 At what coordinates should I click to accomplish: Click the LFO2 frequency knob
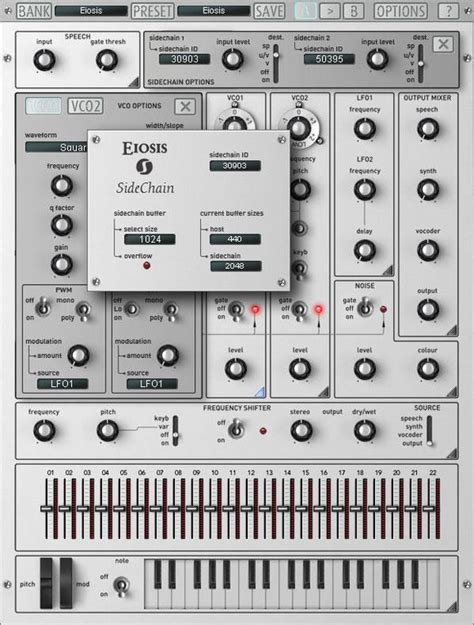(x=364, y=190)
